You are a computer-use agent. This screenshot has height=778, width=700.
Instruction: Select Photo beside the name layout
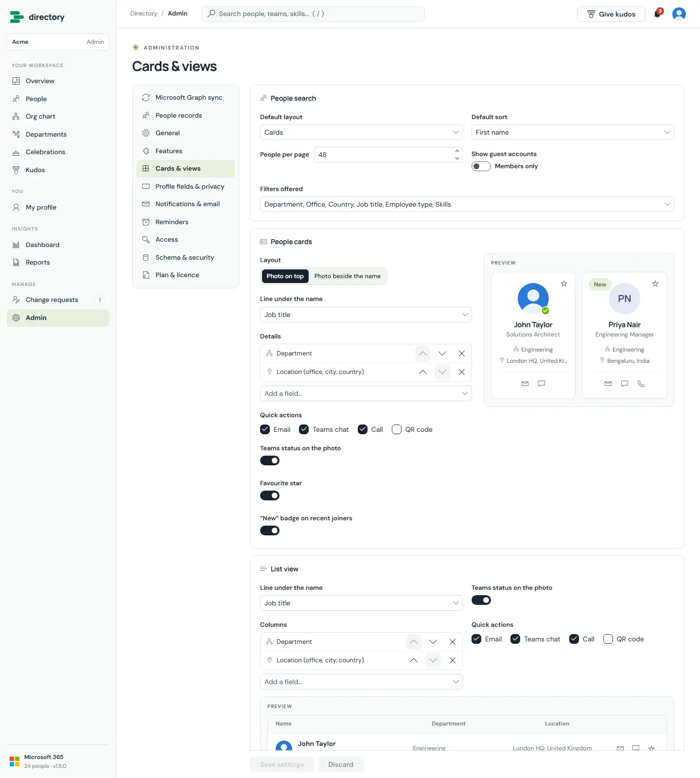348,276
